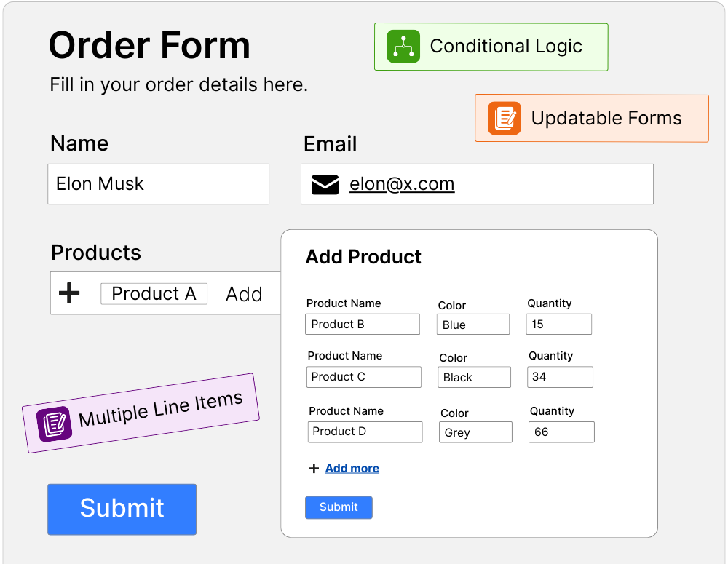Click the small plus icon before Add more
728x564 pixels.
(x=314, y=469)
